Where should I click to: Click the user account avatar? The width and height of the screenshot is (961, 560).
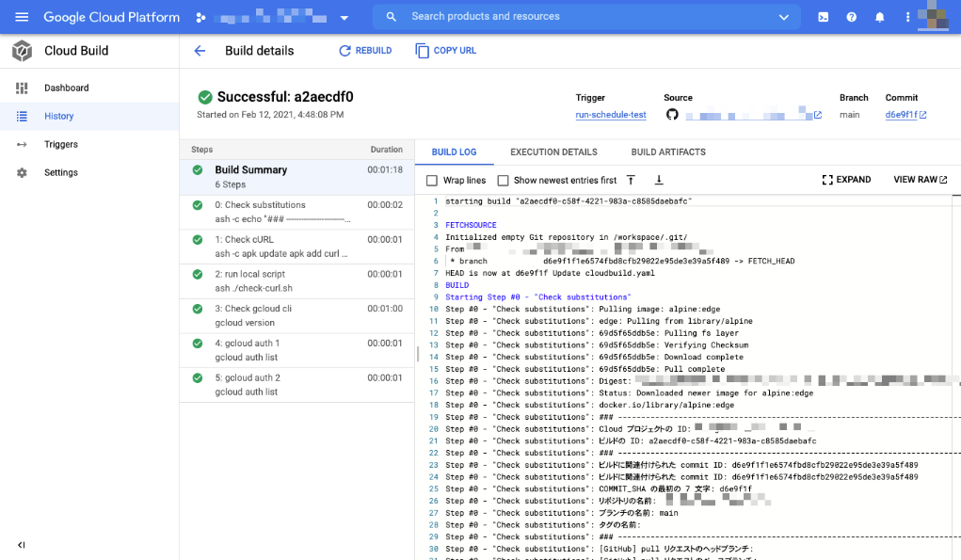pos(934,16)
